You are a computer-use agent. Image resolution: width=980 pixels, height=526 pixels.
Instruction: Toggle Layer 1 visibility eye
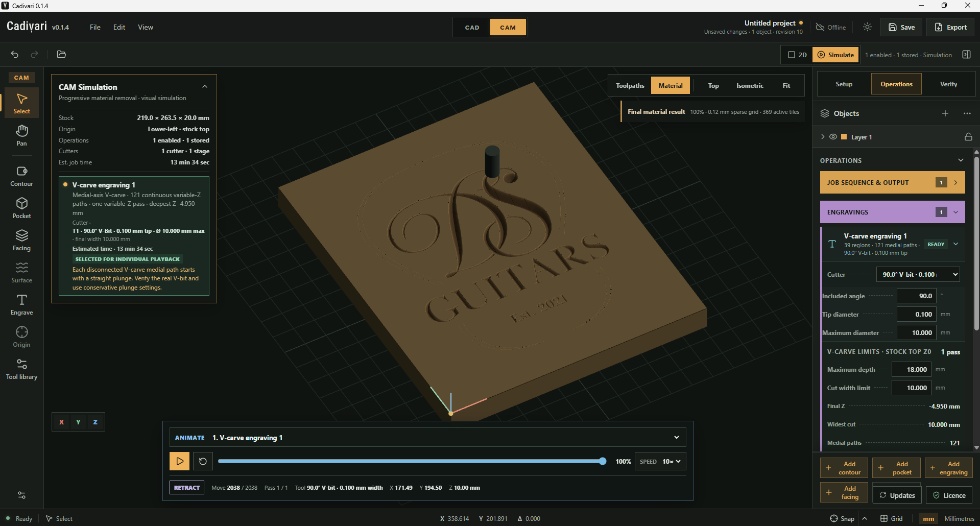coord(833,137)
